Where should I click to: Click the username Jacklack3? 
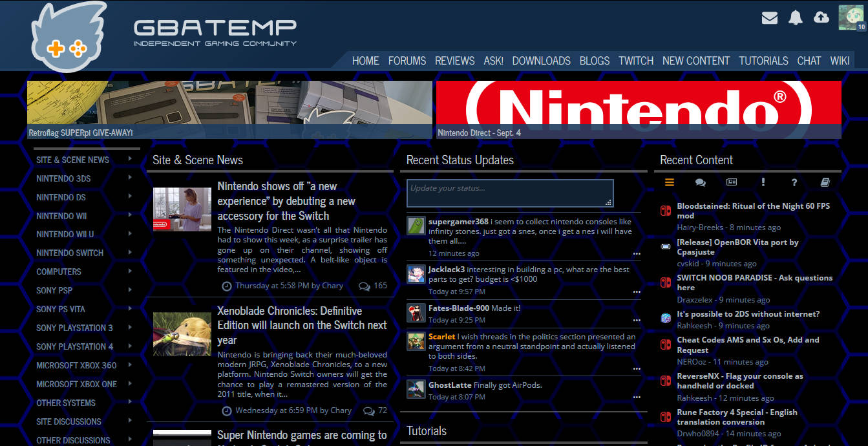click(x=449, y=269)
